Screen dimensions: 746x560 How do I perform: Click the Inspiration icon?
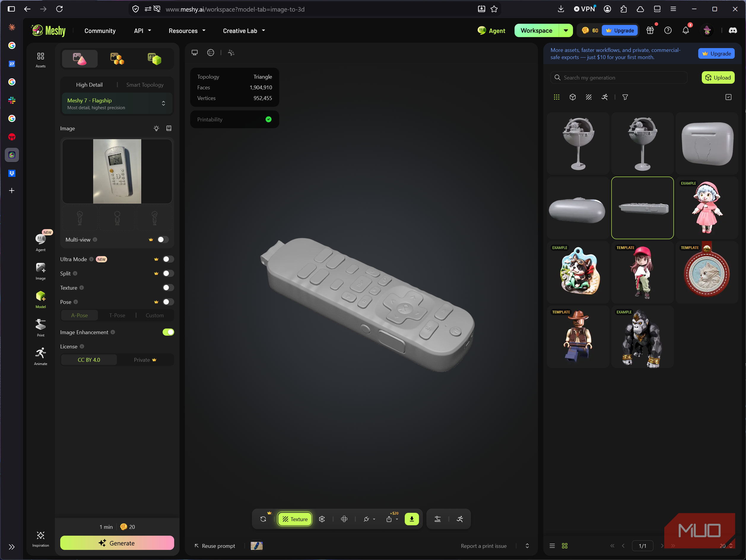click(x=40, y=539)
